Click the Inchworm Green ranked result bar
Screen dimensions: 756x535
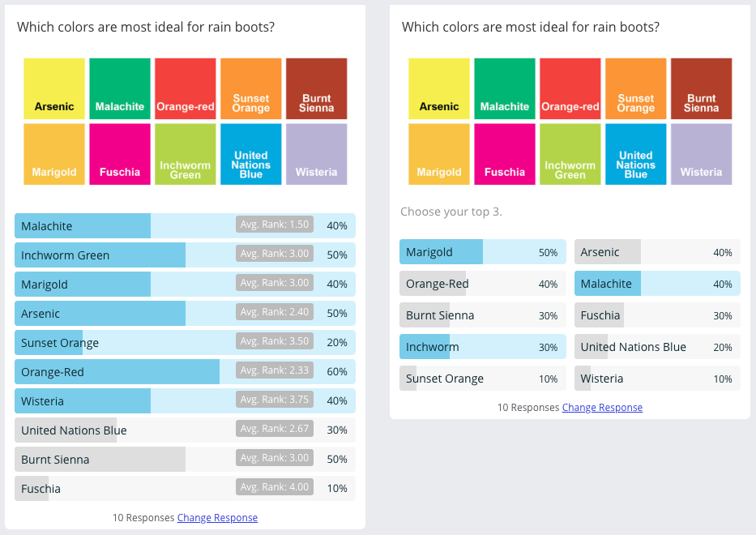click(x=185, y=255)
